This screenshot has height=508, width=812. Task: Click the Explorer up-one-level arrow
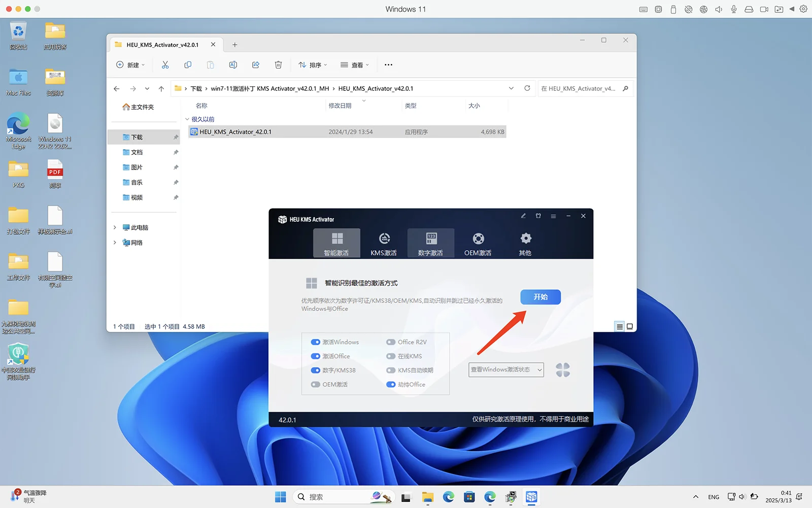161,89
